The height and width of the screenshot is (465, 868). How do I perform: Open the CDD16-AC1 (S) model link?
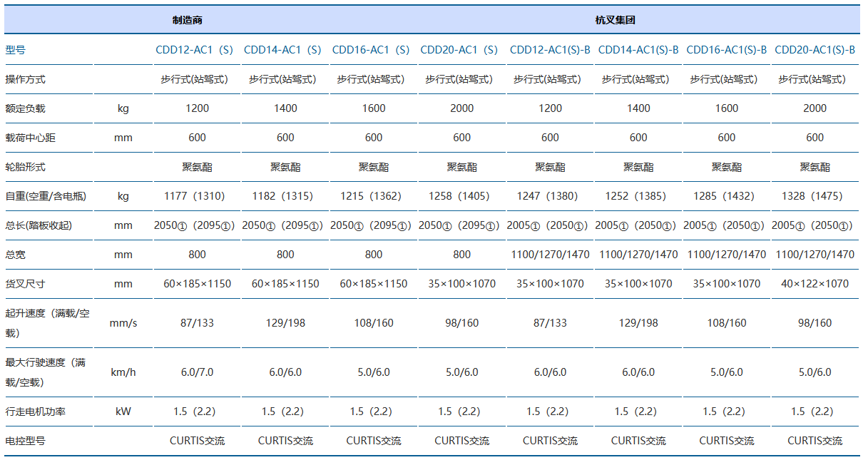(371, 50)
